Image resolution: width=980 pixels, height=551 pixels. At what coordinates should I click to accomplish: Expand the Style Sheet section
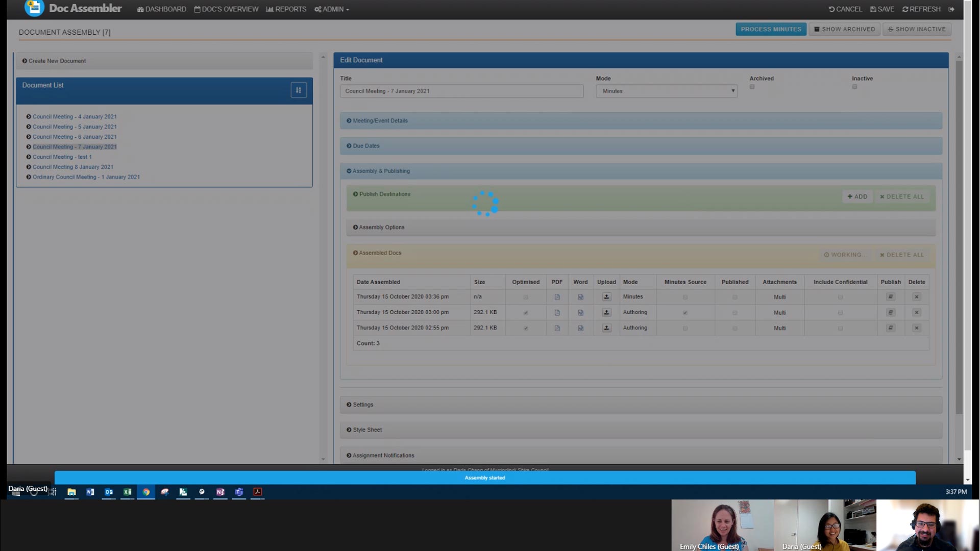pos(641,430)
